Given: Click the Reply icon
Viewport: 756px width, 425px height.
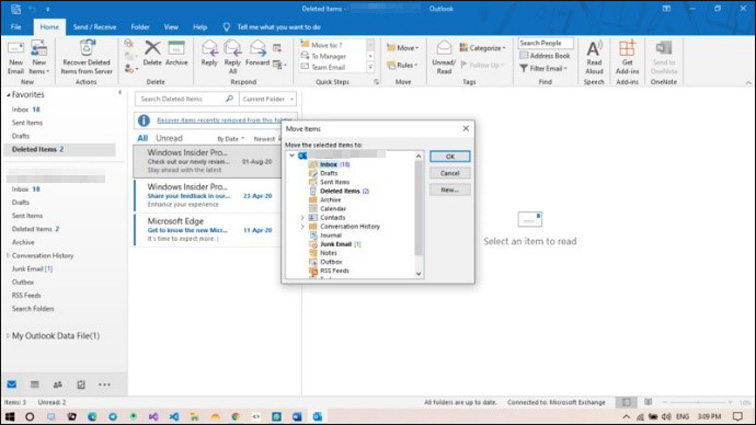Looking at the screenshot, I should (x=209, y=53).
